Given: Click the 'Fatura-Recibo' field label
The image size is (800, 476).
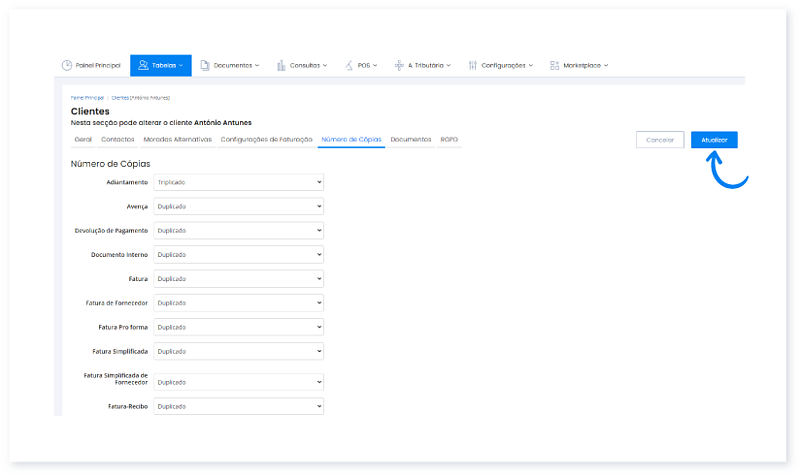Looking at the screenshot, I should click(128, 407).
